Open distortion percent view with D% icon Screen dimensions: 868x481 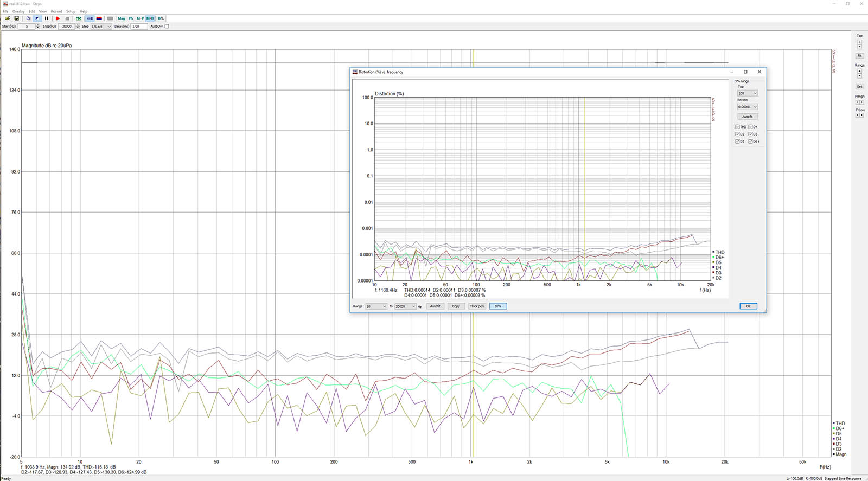tap(161, 18)
